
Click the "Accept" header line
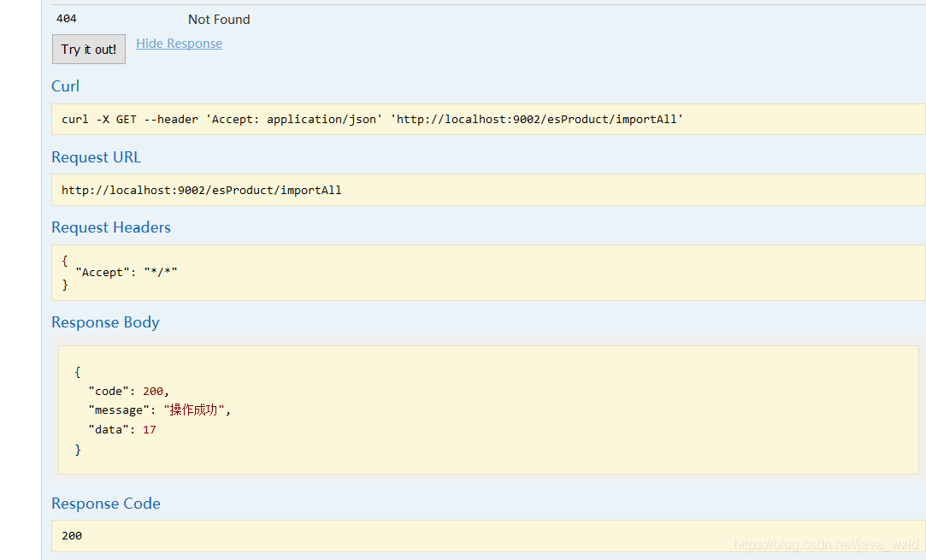pos(127,272)
